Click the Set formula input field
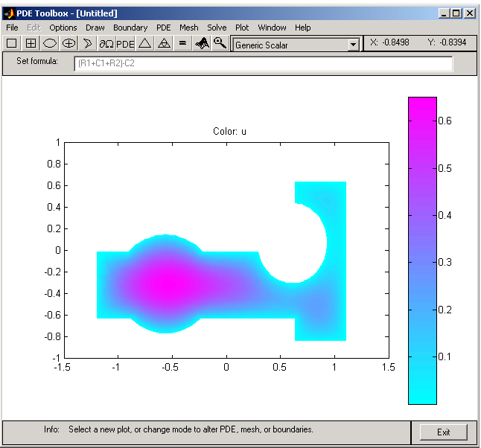 [x=263, y=63]
